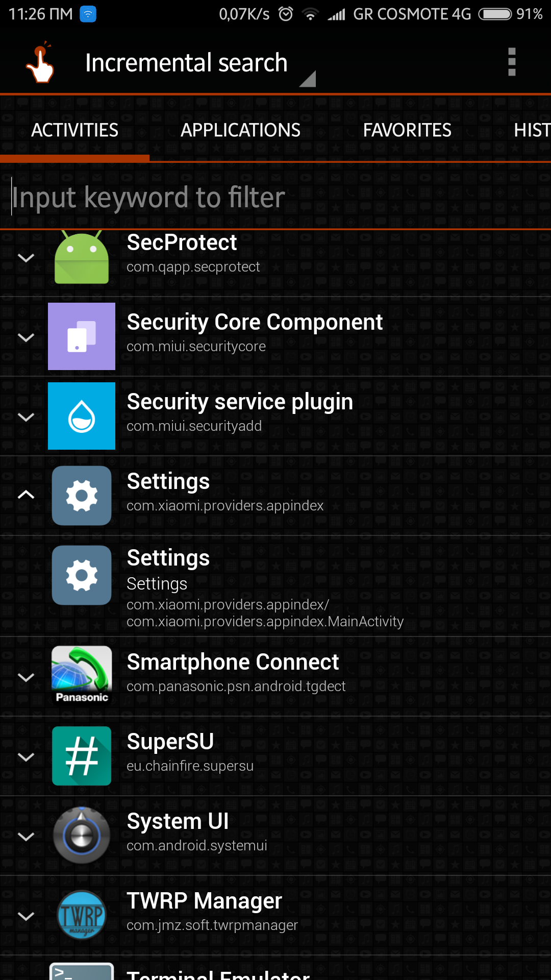Tap the SuperSU hash icon

coord(82,756)
